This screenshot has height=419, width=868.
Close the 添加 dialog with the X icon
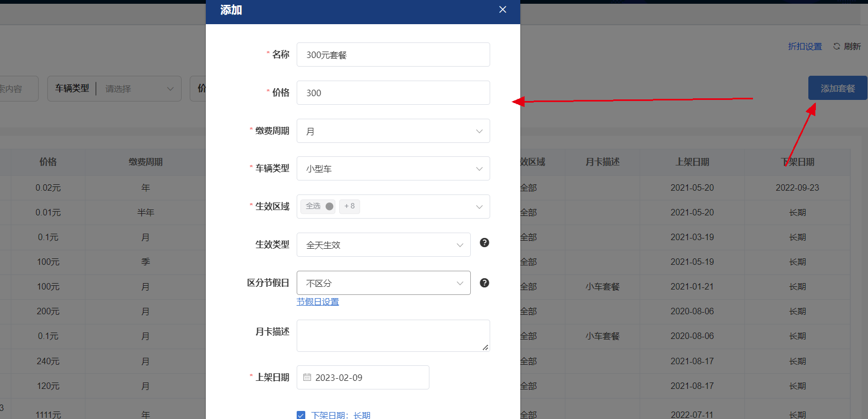pos(503,10)
